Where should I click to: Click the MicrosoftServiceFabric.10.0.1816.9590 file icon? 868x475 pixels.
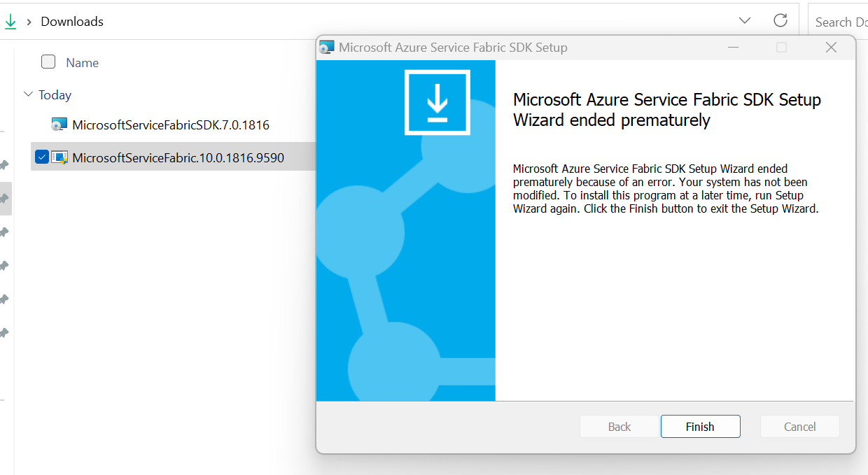tap(59, 157)
